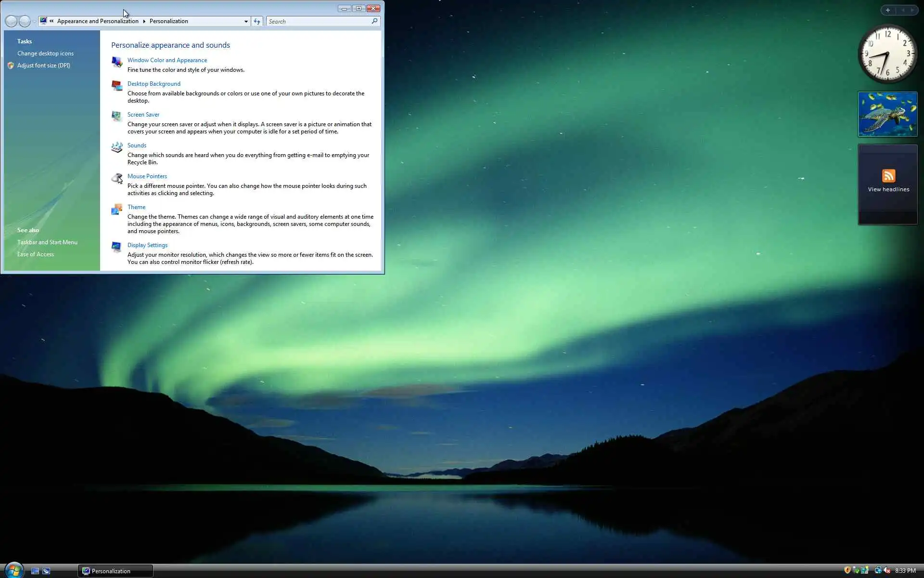
Task: Click the Screen Saver icon
Action: (116, 116)
